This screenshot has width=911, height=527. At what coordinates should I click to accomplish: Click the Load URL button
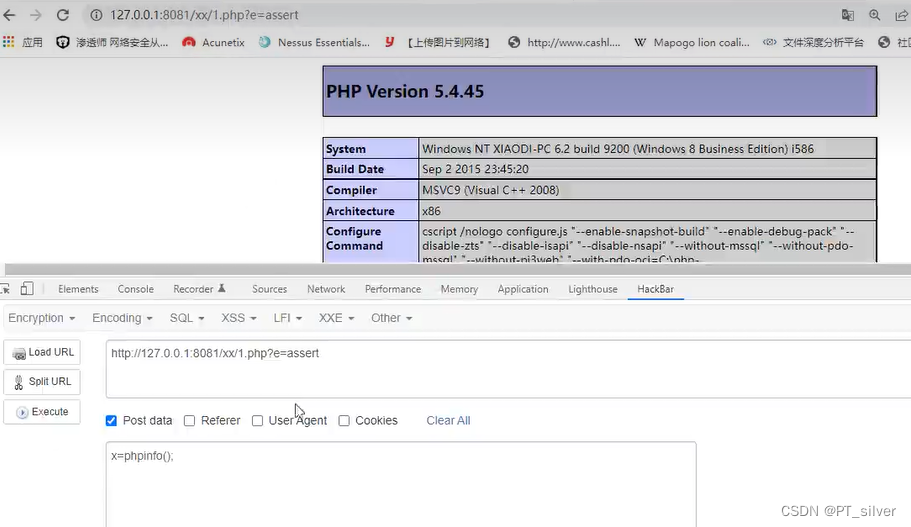tap(42, 352)
